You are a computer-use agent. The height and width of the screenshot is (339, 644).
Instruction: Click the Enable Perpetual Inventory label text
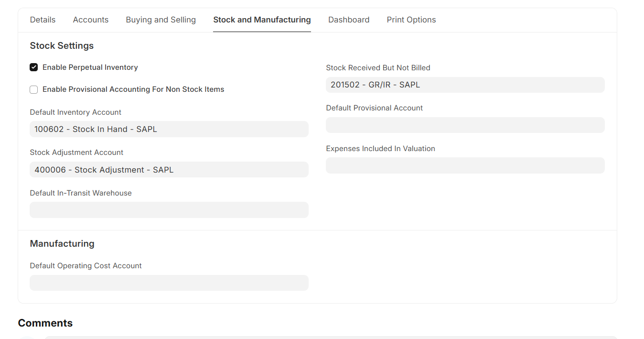pos(90,67)
